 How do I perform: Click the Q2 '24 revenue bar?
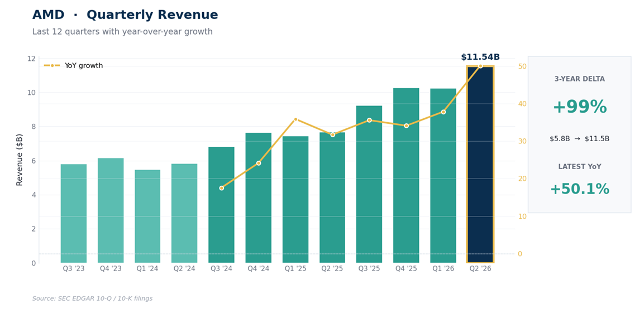[184, 213]
